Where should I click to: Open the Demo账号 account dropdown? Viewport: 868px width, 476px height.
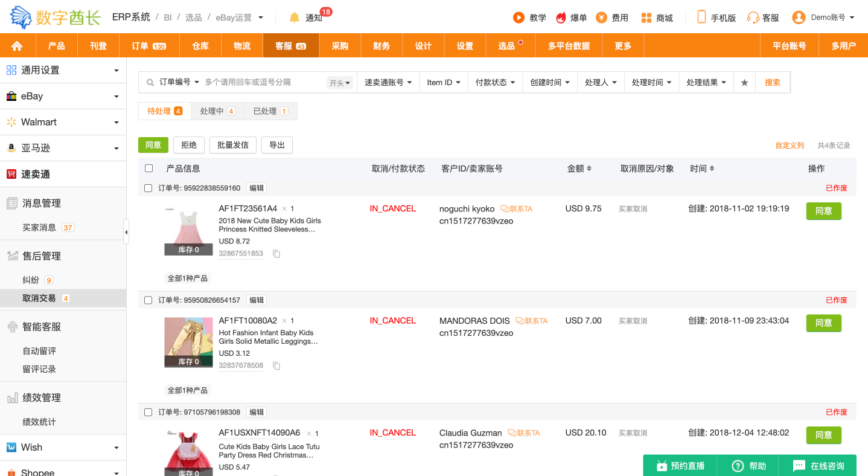click(824, 18)
